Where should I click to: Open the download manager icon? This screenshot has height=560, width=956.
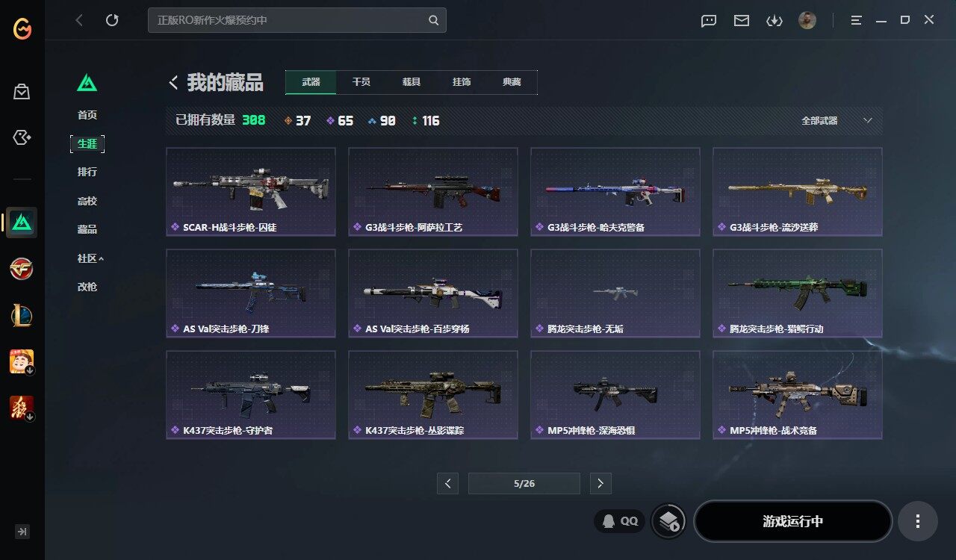tap(774, 20)
